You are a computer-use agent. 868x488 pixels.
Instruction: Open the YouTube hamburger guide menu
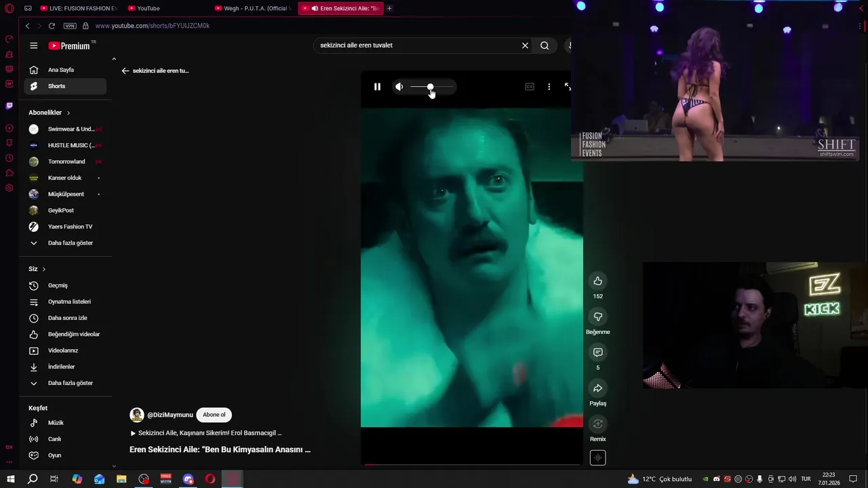click(34, 45)
